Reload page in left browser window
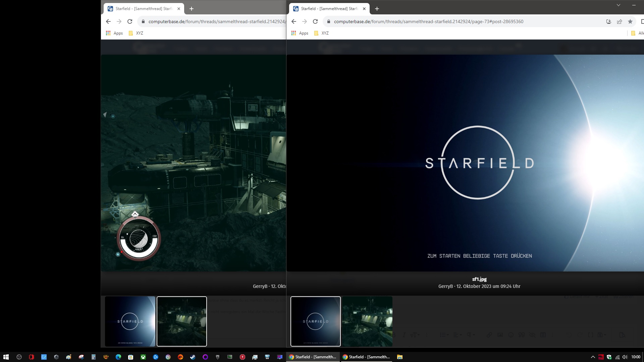The image size is (644, 362). (130, 21)
